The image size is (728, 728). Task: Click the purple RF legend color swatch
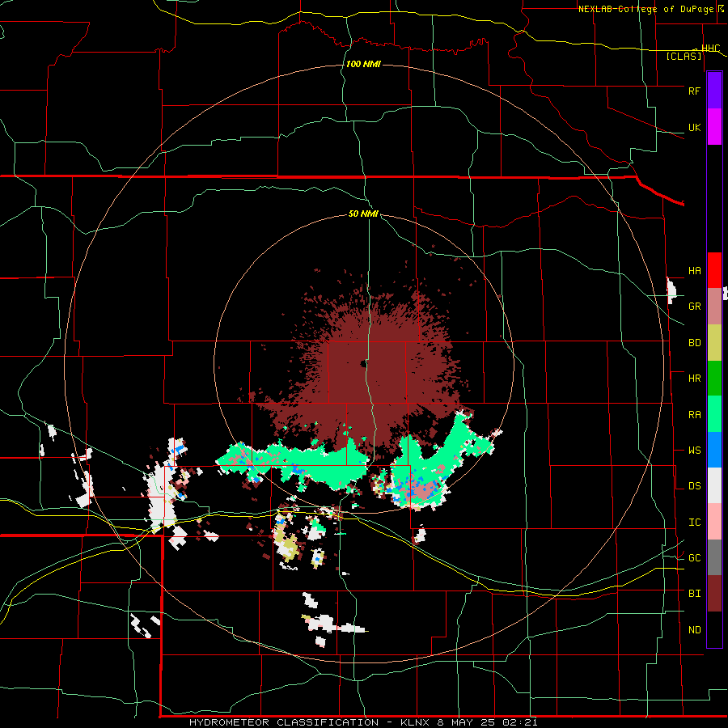pyautogui.click(x=714, y=91)
